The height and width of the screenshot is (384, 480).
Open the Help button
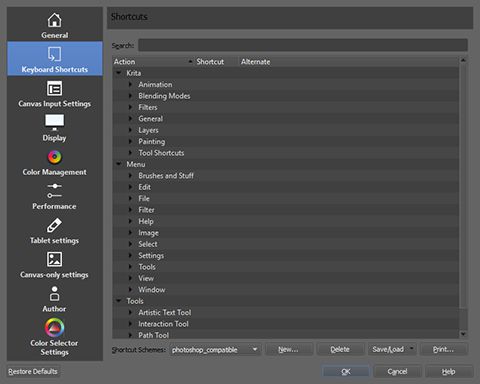(x=449, y=371)
